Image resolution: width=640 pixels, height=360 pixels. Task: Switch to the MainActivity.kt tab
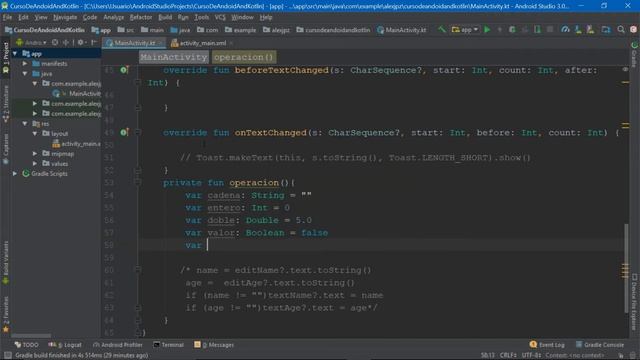134,43
